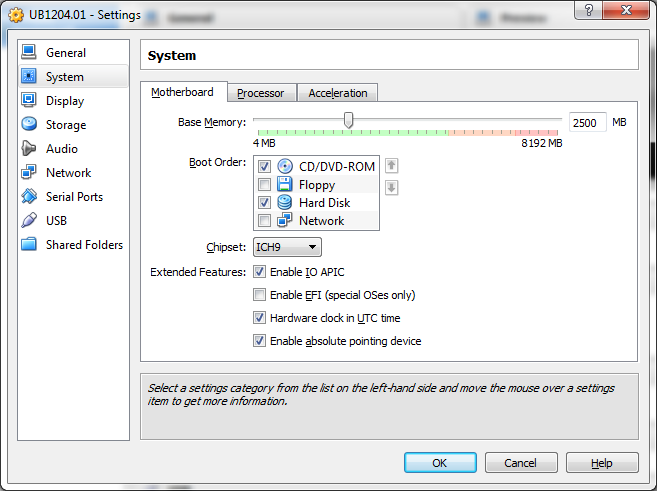Image resolution: width=657 pixels, height=491 pixels.
Task: Click the OK button
Action: click(x=440, y=463)
